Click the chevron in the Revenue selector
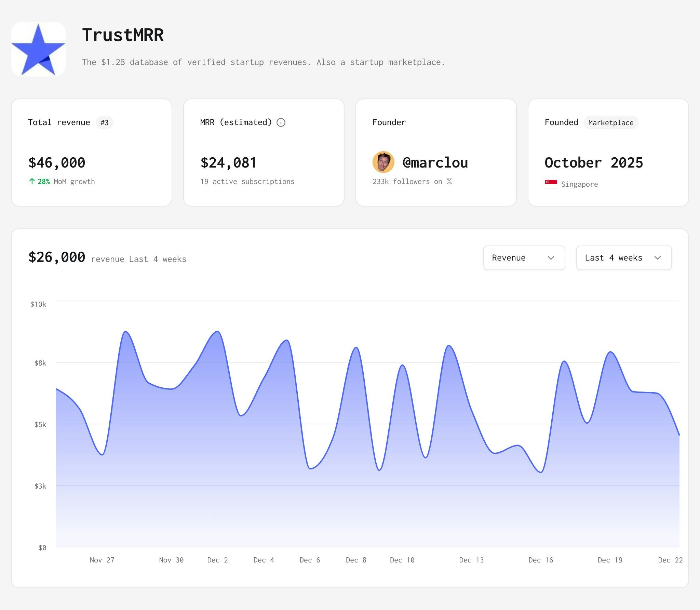This screenshot has width=700, height=610. (x=551, y=258)
